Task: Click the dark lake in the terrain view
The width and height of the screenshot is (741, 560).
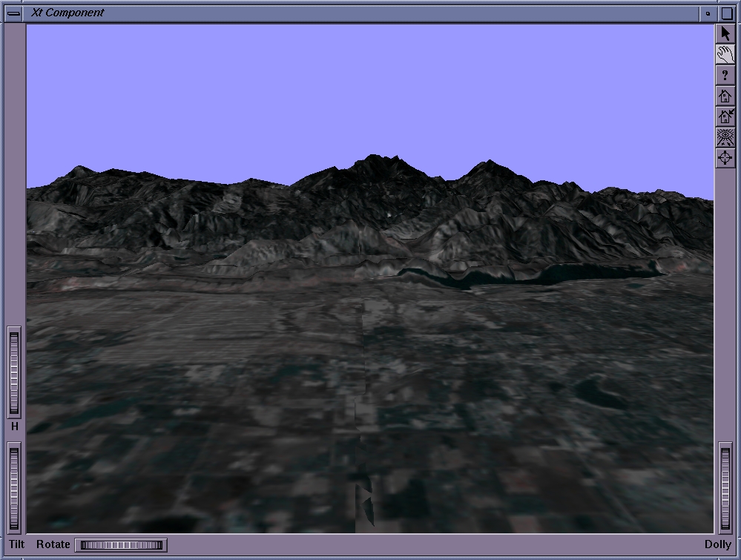Action: pos(558,275)
